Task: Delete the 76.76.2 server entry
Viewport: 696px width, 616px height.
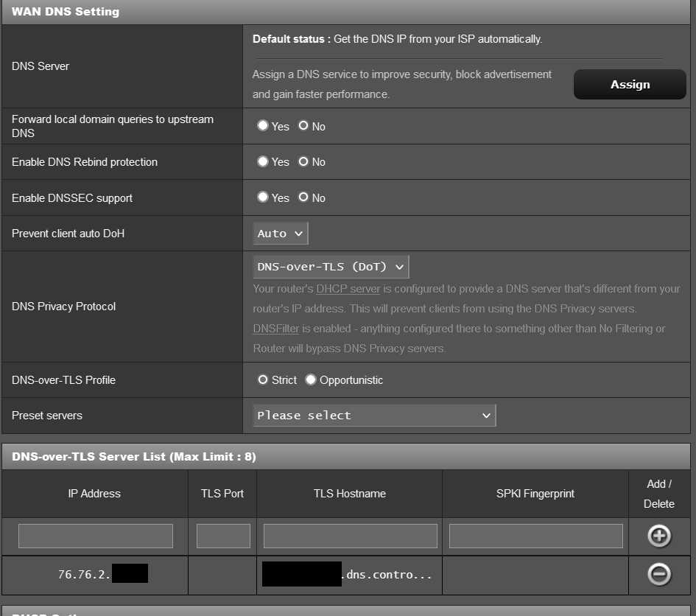Action: coord(658,573)
